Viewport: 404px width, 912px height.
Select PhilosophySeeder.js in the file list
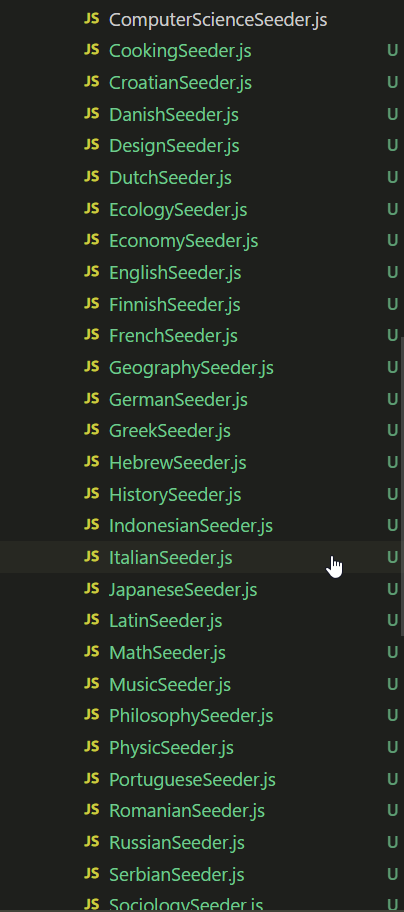(x=202, y=715)
